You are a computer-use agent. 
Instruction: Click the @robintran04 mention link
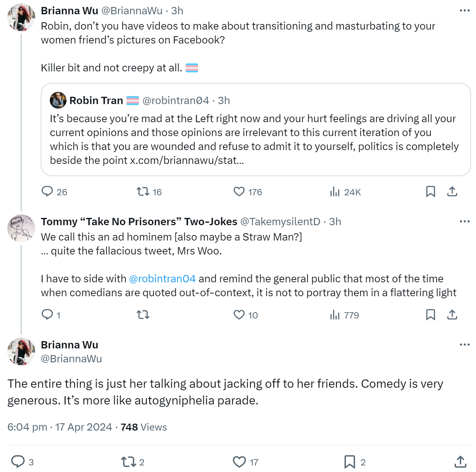click(162, 278)
